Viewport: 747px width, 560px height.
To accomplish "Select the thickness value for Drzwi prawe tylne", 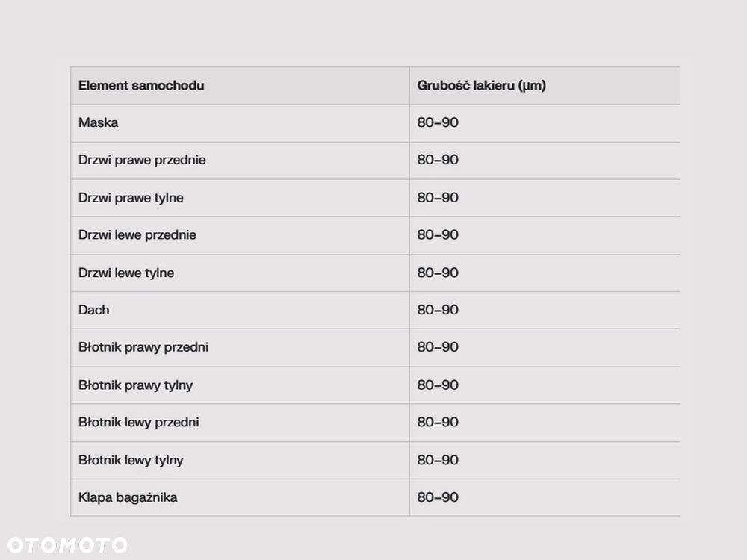I will pos(438,198).
